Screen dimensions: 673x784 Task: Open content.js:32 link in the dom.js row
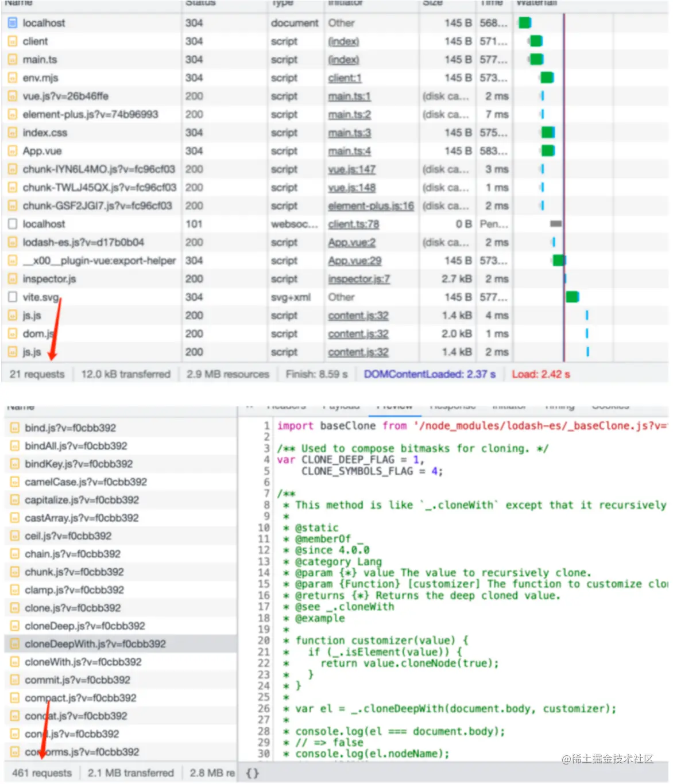(x=358, y=333)
